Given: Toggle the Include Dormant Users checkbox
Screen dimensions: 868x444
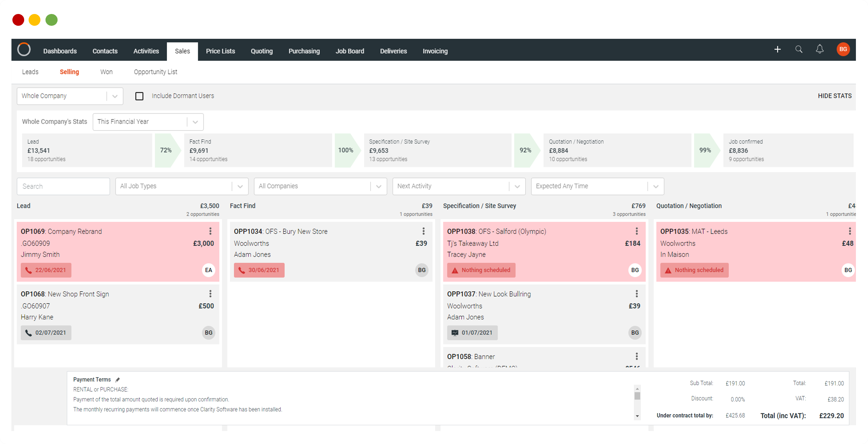Looking at the screenshot, I should [139, 95].
